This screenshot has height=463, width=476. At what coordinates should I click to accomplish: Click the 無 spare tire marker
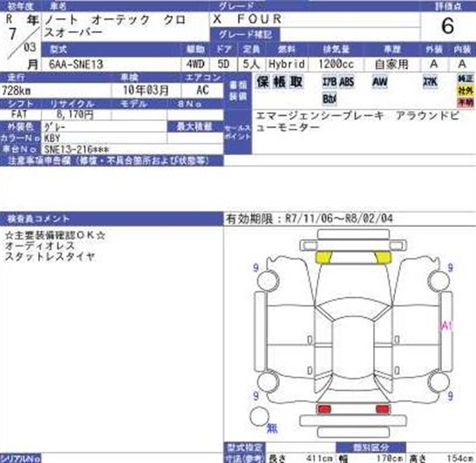tap(272, 428)
